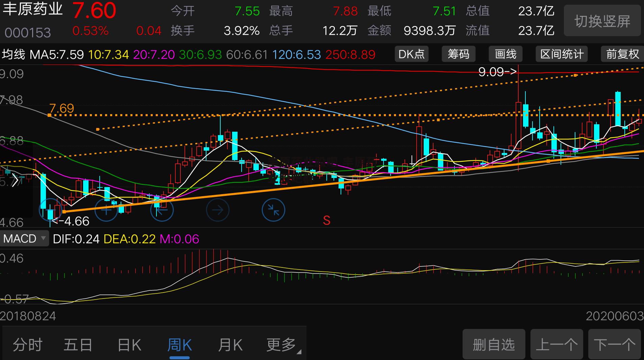Go to next stock with 下一个

point(614,344)
